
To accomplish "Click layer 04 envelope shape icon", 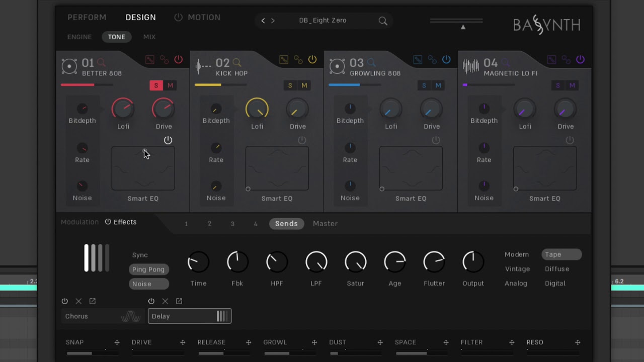I will 551,60.
